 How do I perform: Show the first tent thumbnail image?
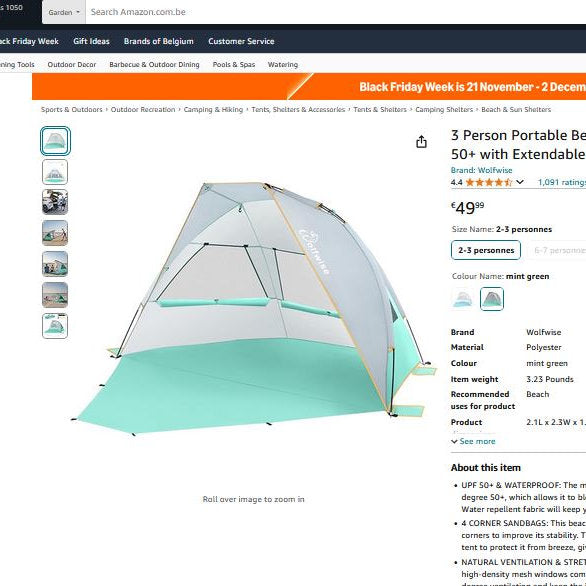click(55, 141)
